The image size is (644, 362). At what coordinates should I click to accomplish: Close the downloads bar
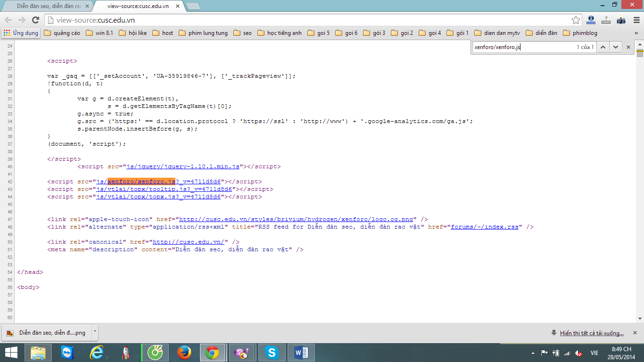click(635, 332)
